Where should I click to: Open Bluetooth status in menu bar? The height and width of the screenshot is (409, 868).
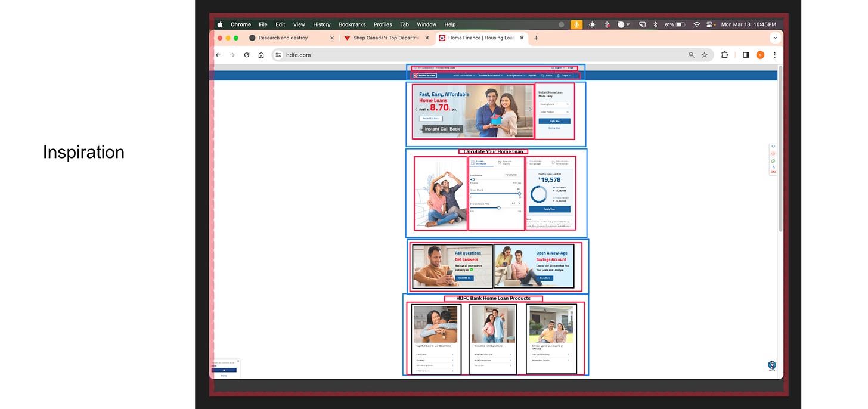click(655, 24)
